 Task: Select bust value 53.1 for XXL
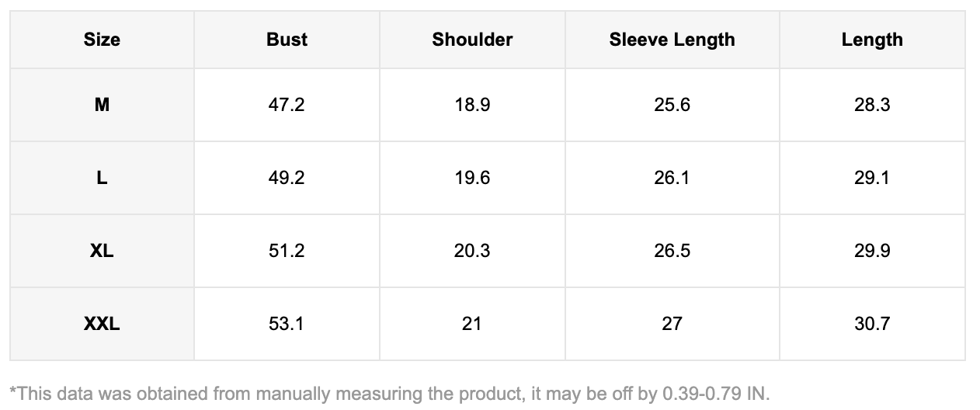[287, 324]
